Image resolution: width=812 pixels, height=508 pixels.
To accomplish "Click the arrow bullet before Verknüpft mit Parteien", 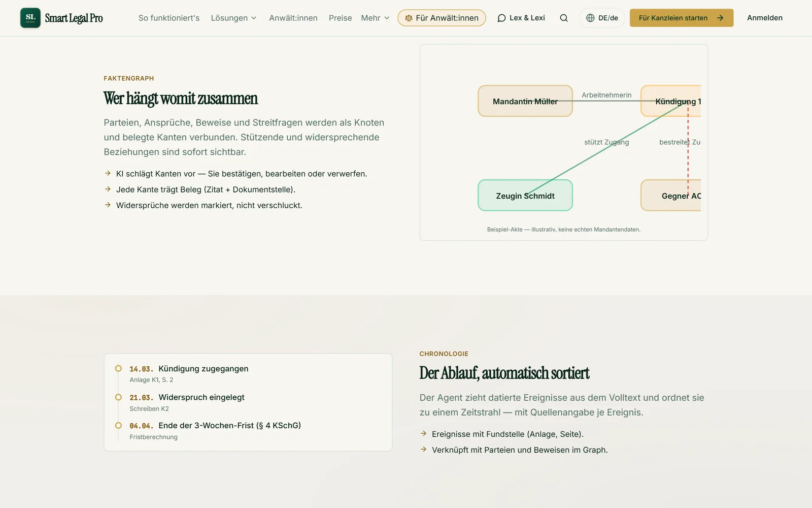I will coord(423,449).
